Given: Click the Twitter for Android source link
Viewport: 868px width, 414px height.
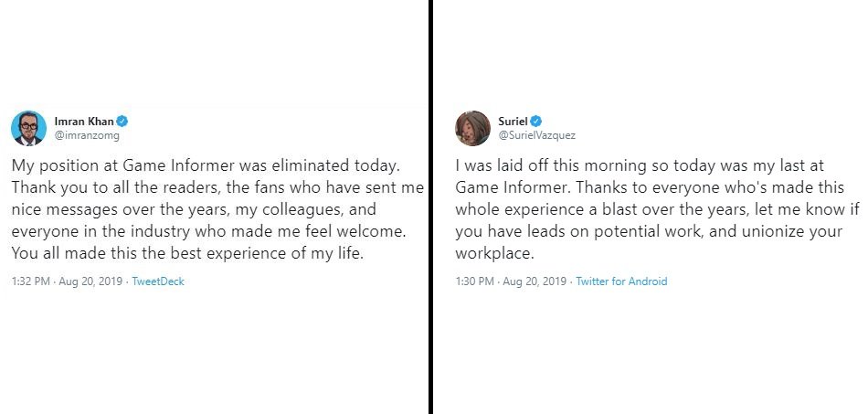Looking at the screenshot, I should [x=621, y=281].
